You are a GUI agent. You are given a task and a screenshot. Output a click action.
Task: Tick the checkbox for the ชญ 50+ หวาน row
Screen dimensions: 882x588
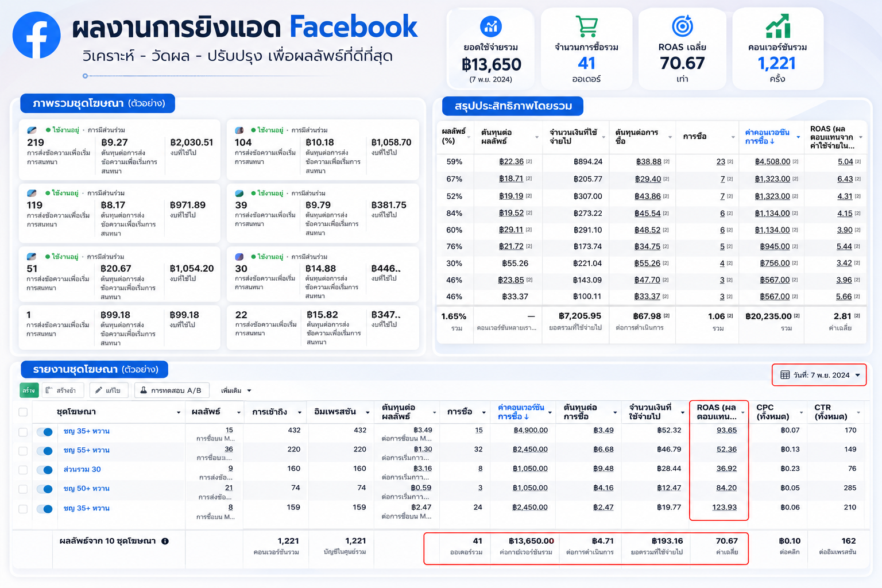(x=23, y=489)
